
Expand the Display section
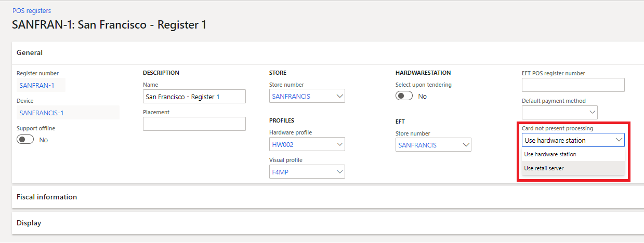point(29,223)
